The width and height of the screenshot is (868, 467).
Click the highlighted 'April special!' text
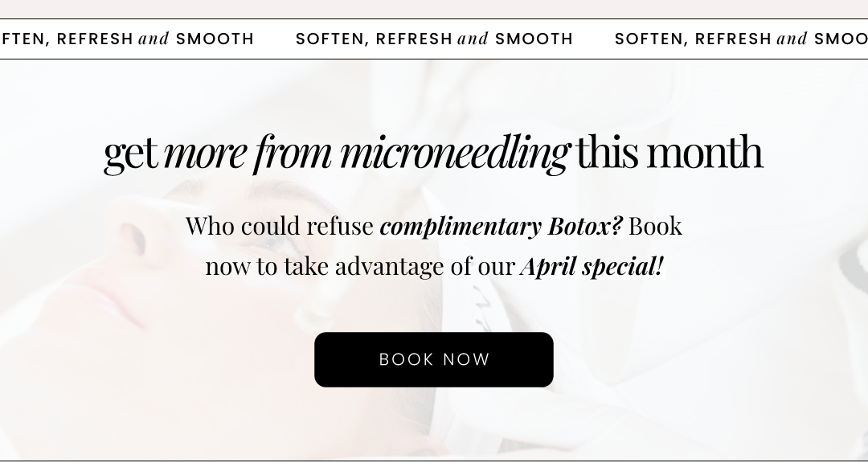(592, 266)
